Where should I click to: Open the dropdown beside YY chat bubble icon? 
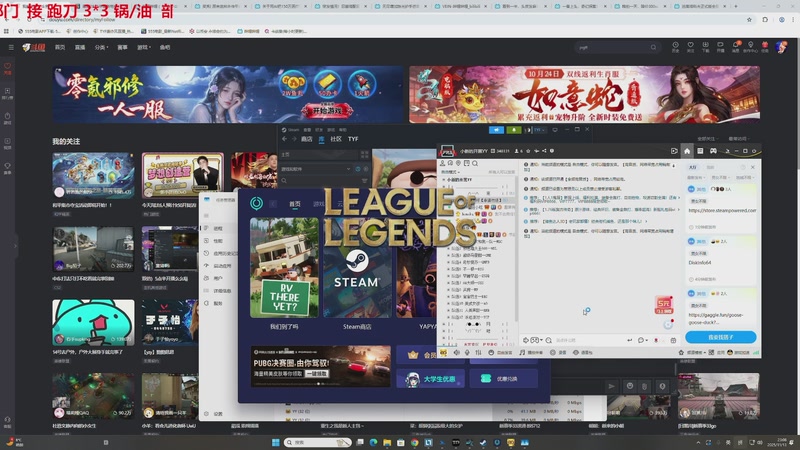pos(647,340)
